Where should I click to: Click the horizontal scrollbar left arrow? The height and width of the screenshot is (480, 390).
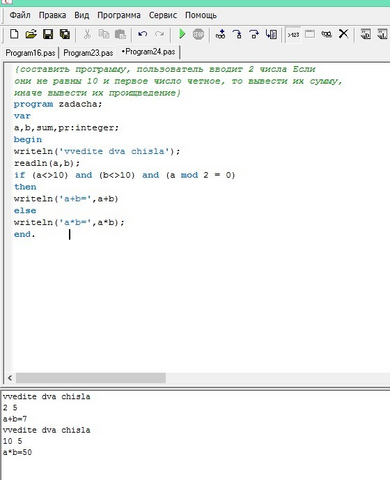pyautogui.click(x=10, y=378)
